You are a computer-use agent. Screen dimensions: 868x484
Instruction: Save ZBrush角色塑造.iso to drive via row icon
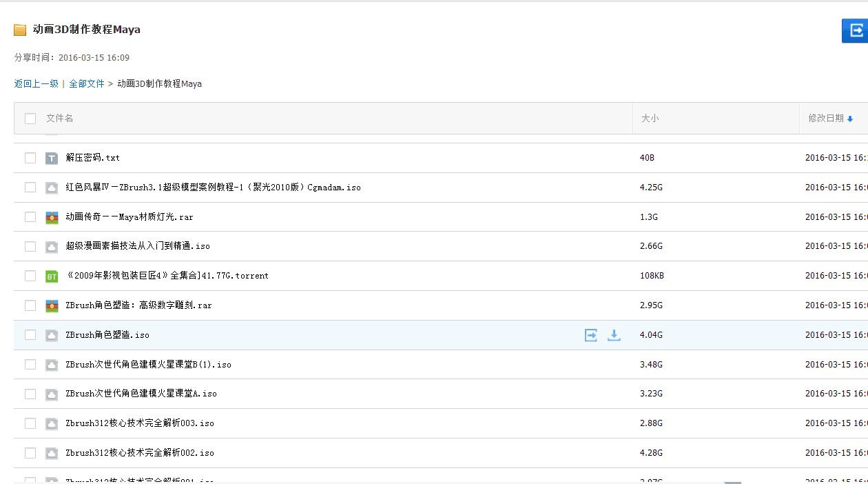pos(591,335)
